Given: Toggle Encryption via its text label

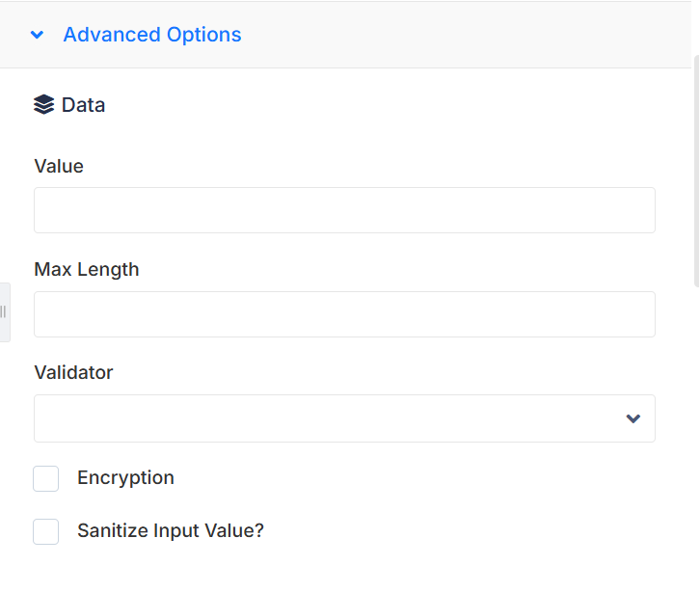Looking at the screenshot, I should (125, 477).
